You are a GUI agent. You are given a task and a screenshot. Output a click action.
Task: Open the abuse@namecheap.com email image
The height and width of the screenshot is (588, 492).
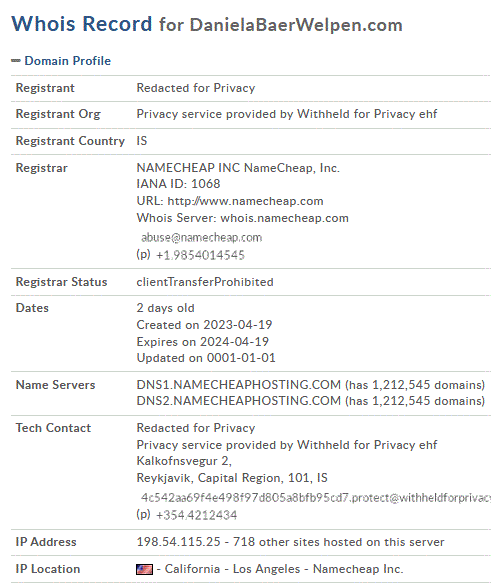click(x=201, y=237)
